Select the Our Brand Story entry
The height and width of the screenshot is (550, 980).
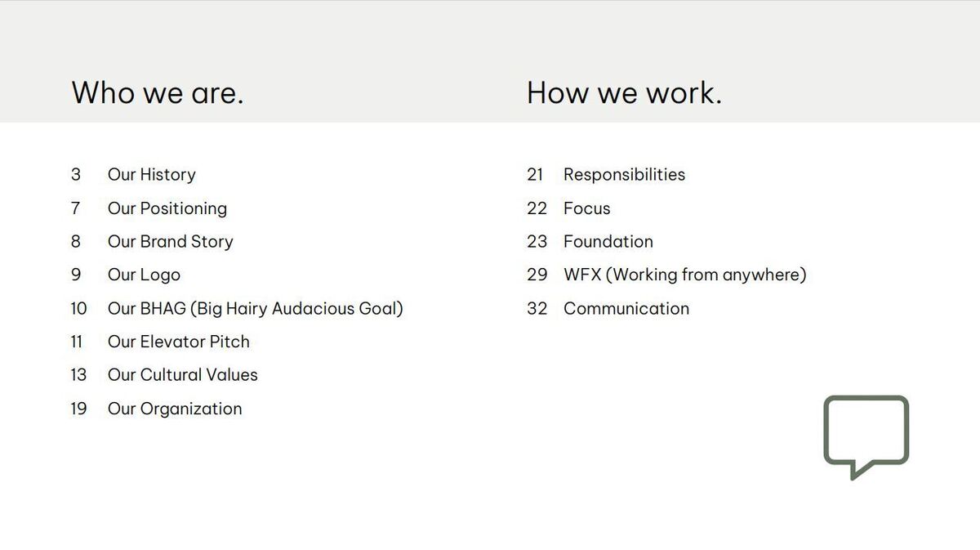[x=171, y=242]
